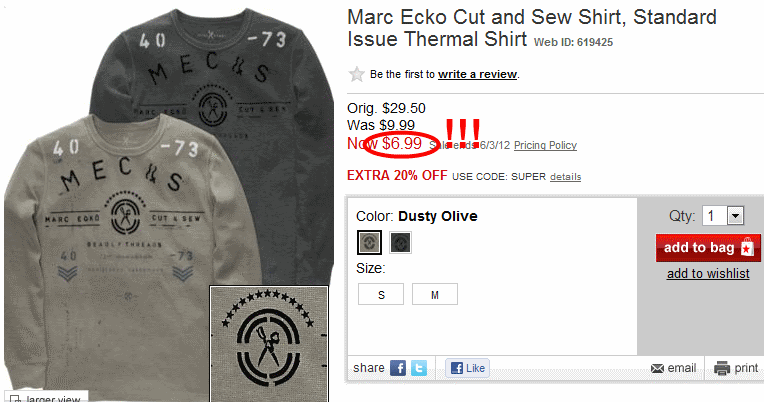Open the Qty dropdown arrow
764x402 pixels.
735,215
